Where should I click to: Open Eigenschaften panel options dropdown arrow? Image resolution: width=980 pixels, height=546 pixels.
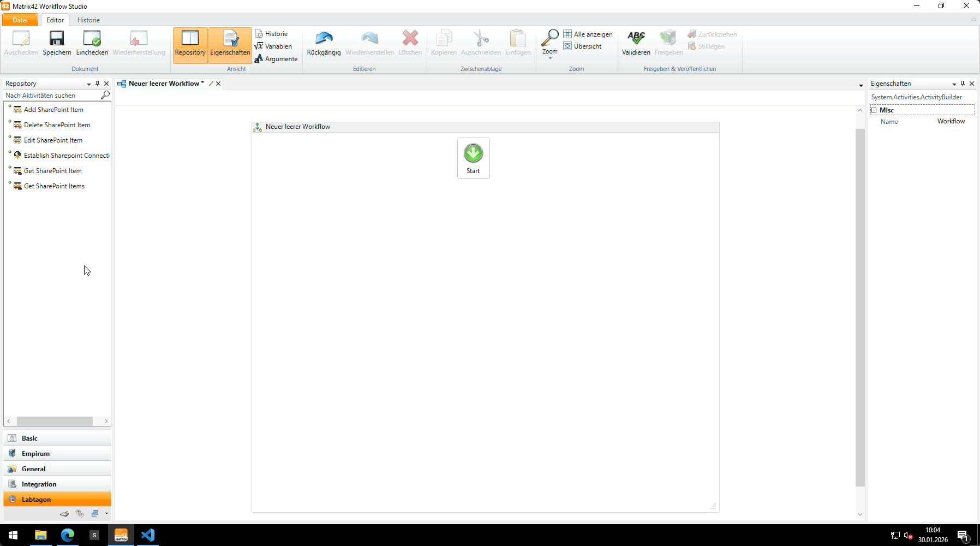(x=954, y=84)
